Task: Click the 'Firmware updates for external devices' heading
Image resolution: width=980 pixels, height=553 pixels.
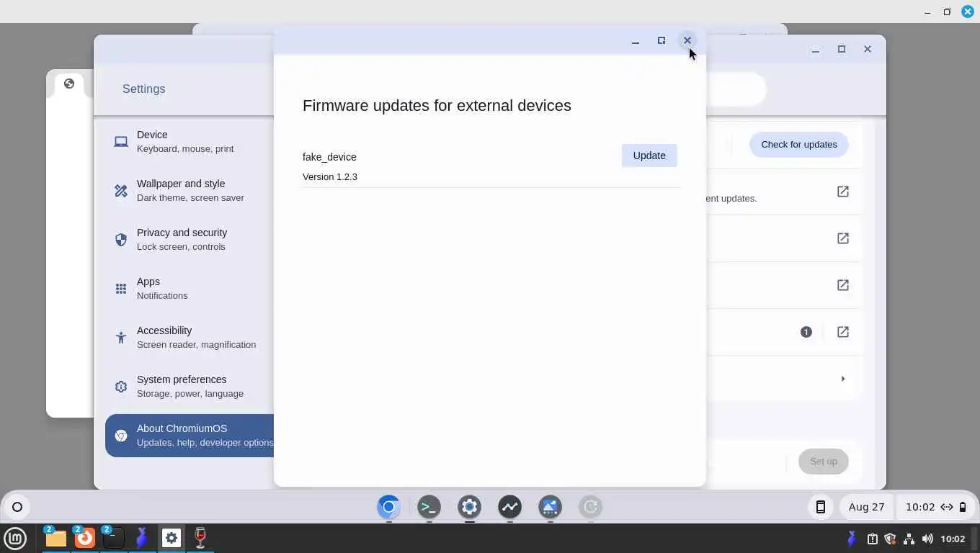Action: tap(437, 105)
